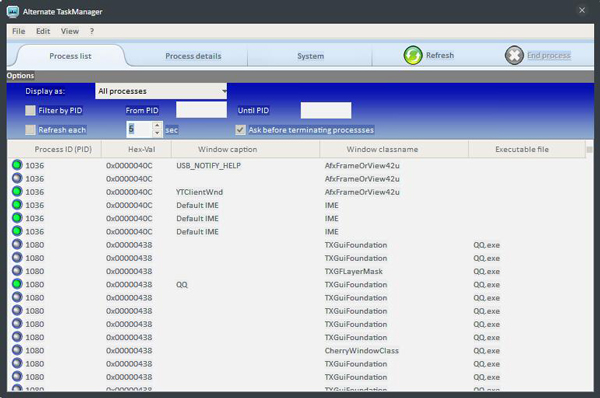Click PID 1036 in the YTClientWnd row
600x398 pixels.
point(34,192)
